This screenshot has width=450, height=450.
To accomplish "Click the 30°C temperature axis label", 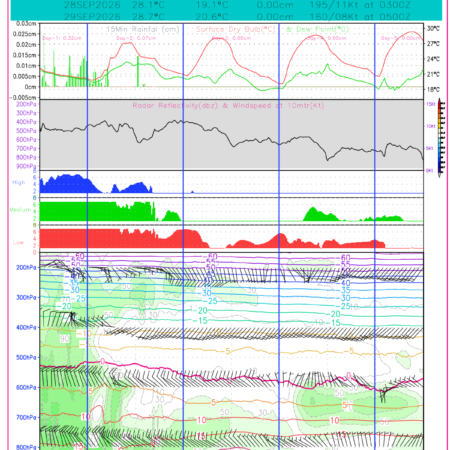I will coord(433,29).
